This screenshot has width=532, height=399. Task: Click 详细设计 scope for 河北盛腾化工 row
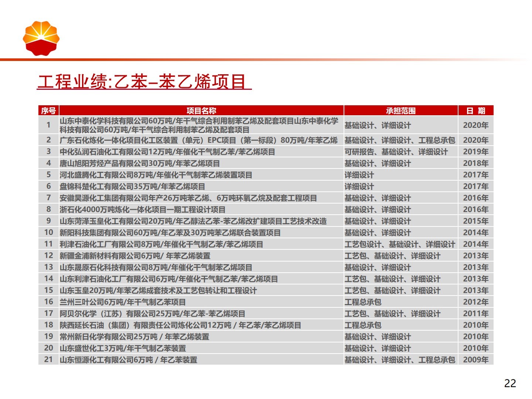[x=401, y=175]
